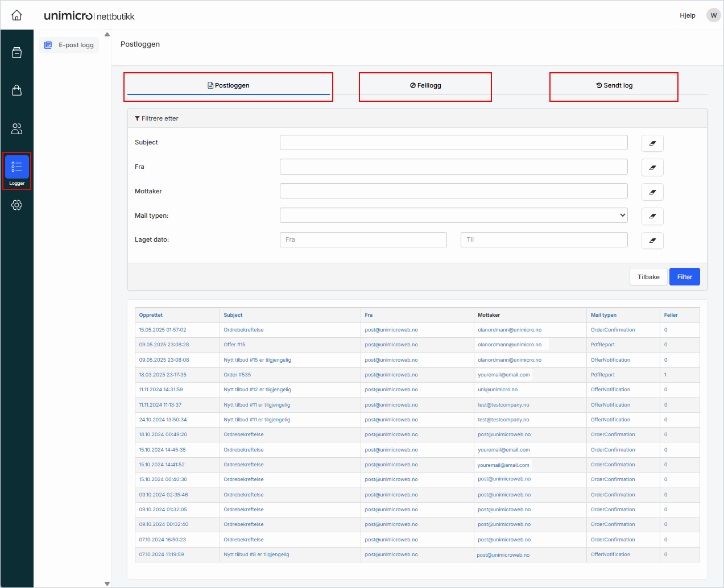Switch to the Sendt log tab
Image resolution: width=724 pixels, height=588 pixels.
(x=614, y=85)
